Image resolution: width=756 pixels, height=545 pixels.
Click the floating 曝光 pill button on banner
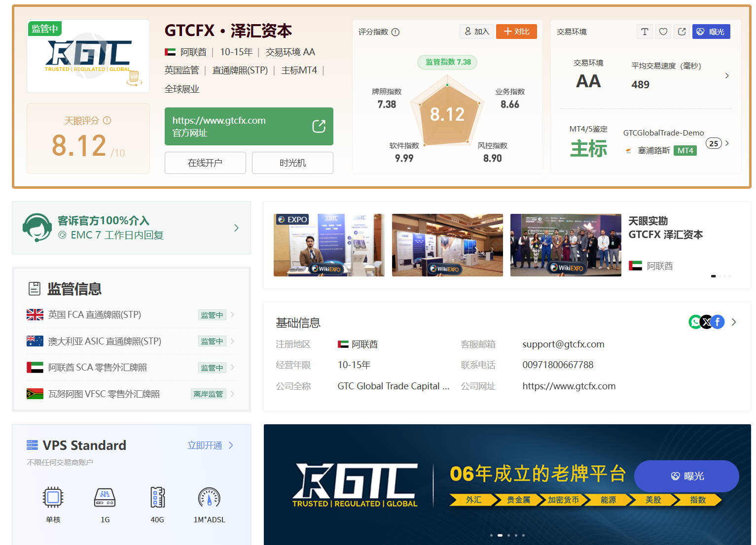pos(686,476)
